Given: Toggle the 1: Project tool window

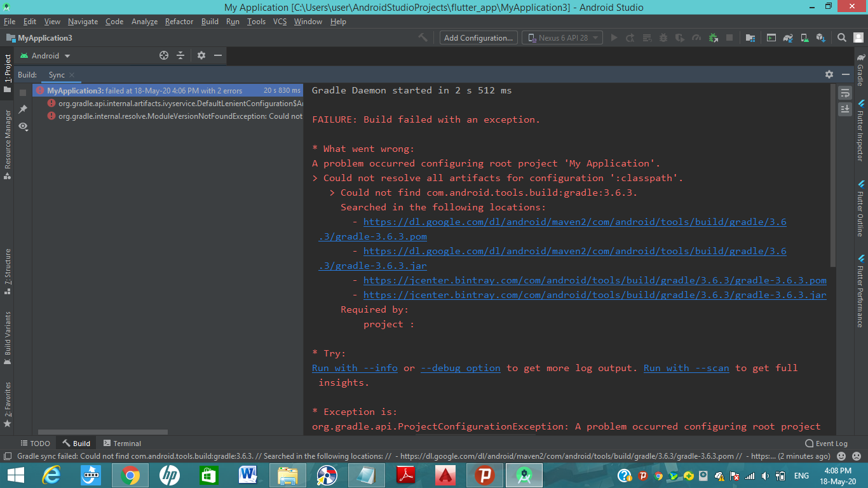Looking at the screenshot, I should tap(8, 73).
